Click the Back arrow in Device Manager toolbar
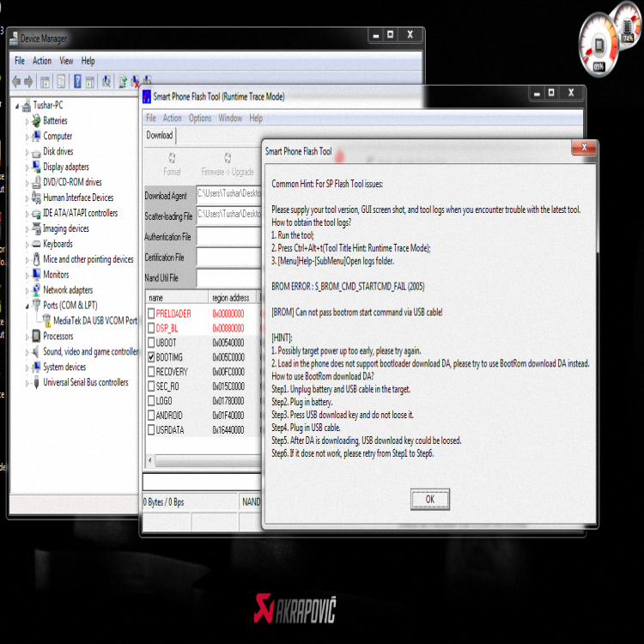The width and height of the screenshot is (644, 644). point(15,82)
